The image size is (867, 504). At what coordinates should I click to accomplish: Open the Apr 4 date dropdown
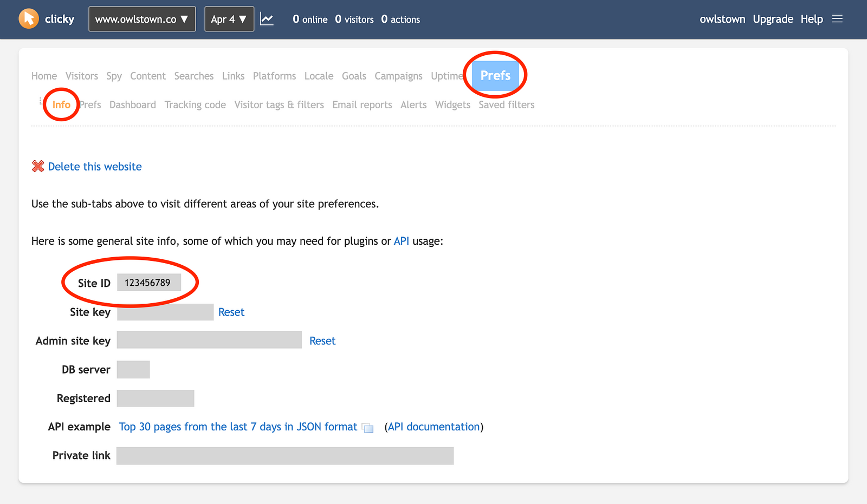pos(229,19)
